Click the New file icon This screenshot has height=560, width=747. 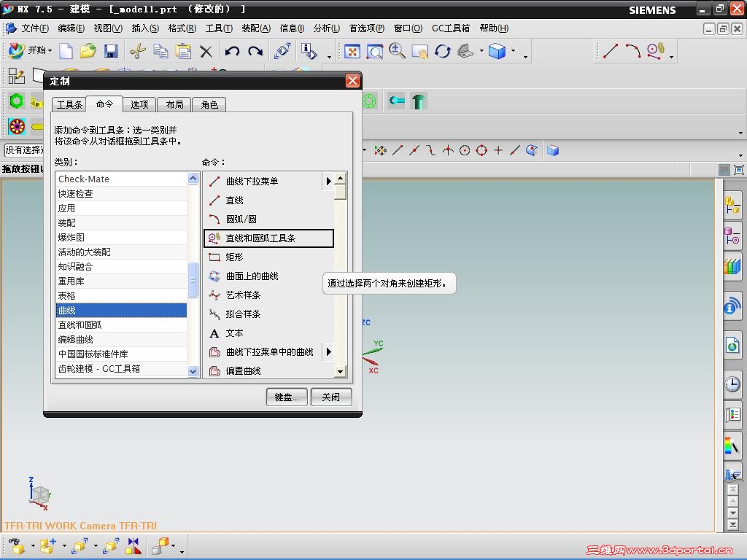coord(66,51)
